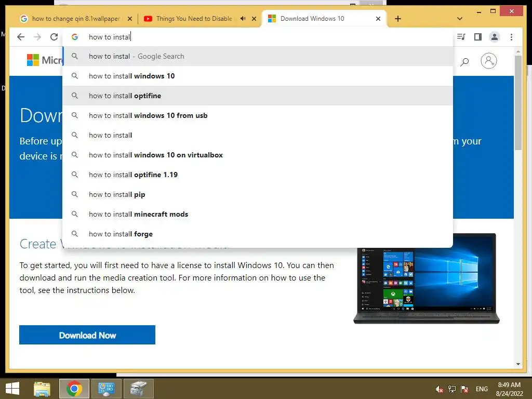
Task: Open File Explorer from the taskbar
Action: click(x=42, y=389)
